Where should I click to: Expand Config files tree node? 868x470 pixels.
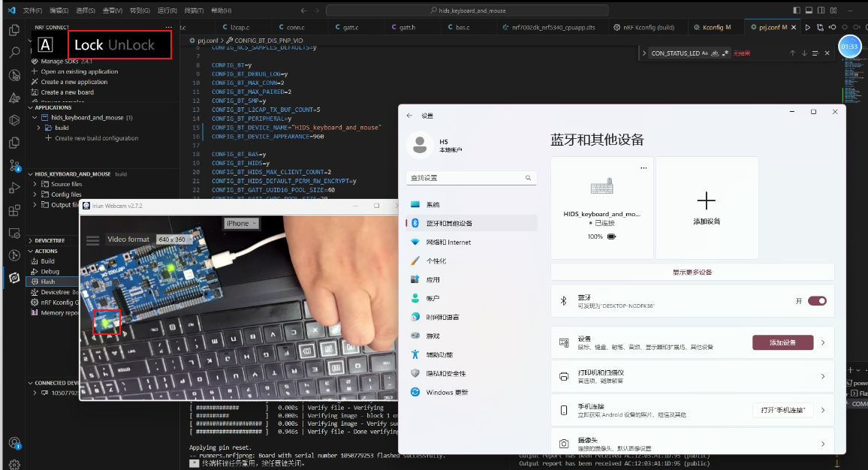(x=35, y=194)
